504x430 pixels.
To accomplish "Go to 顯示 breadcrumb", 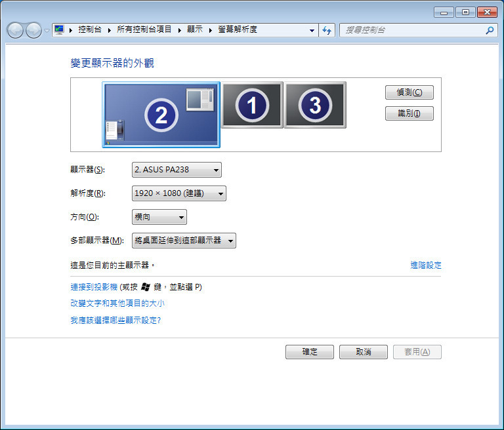I will (195, 29).
